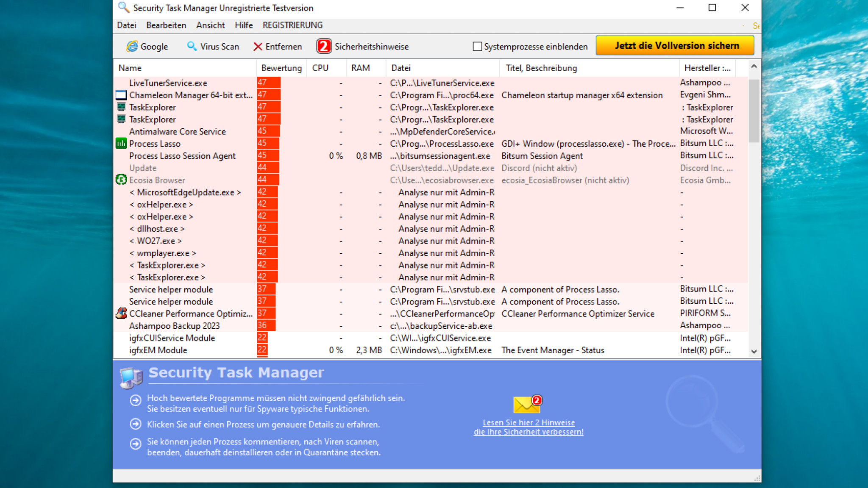Select Process Lasso Session Agent row
This screenshot has height=488, width=868.
pyautogui.click(x=430, y=156)
